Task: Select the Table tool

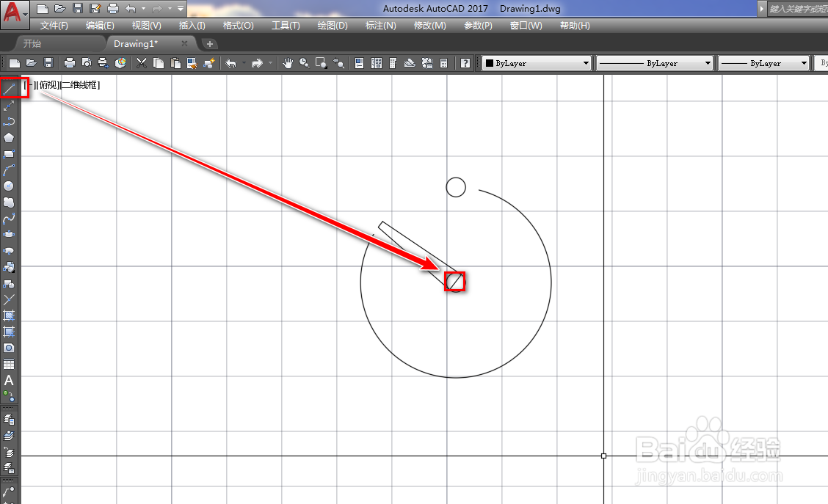Action: coord(9,364)
